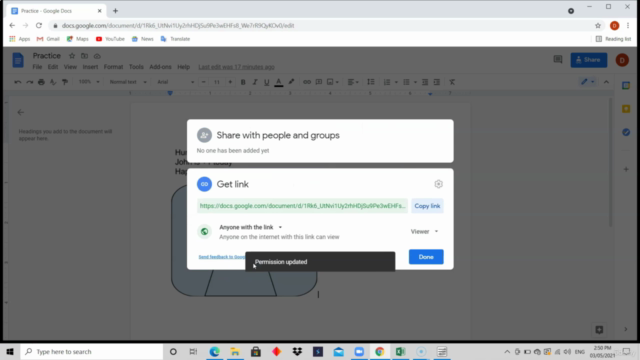Open the highlight color picker
Screen dimensions: 640x360
click(x=291, y=82)
